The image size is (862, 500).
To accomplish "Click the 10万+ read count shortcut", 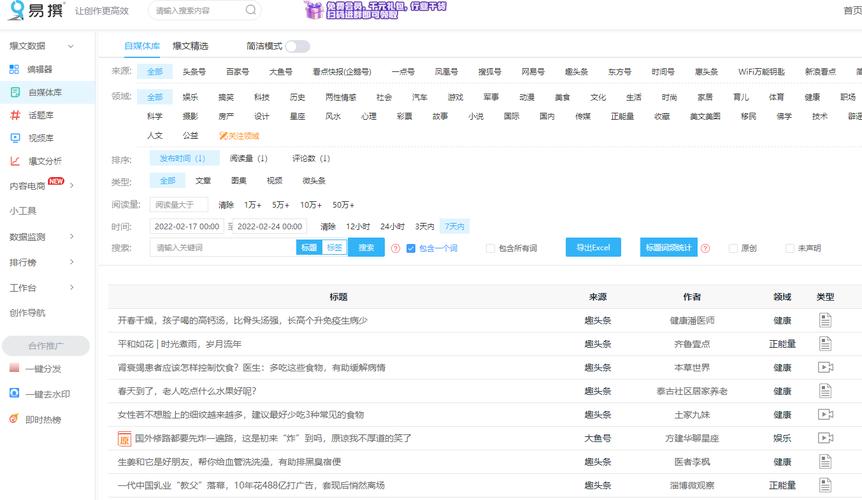I will tap(311, 205).
